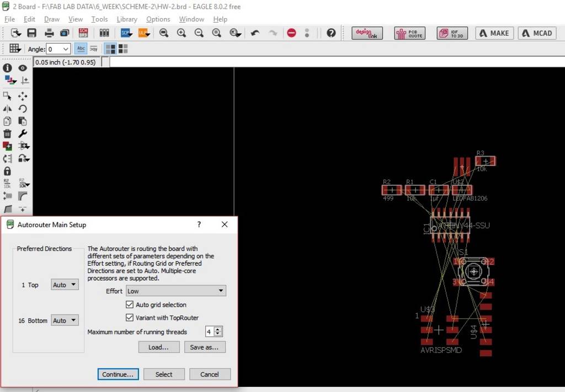Viewport: 565px width, 392px height.
Task: Click the Continue... button
Action: click(x=118, y=374)
